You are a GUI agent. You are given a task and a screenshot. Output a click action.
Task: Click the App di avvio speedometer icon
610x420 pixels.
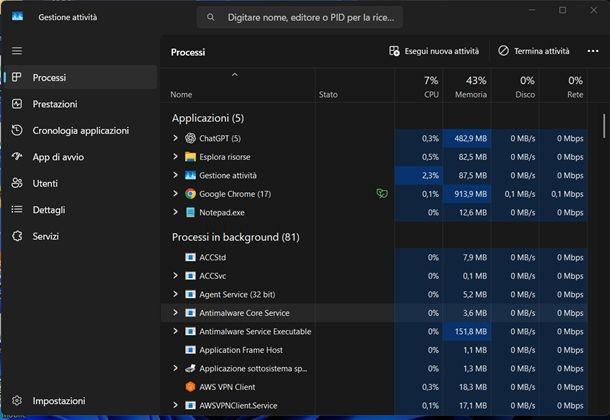click(x=17, y=156)
